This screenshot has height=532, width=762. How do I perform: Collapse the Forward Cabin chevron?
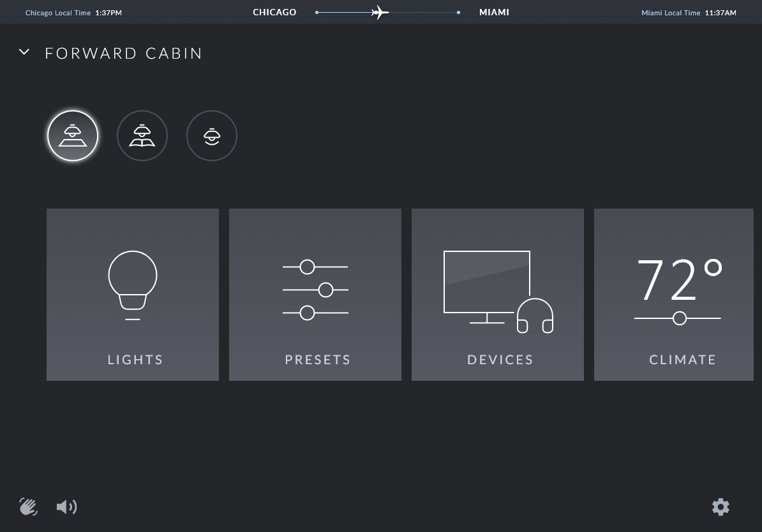(x=24, y=52)
